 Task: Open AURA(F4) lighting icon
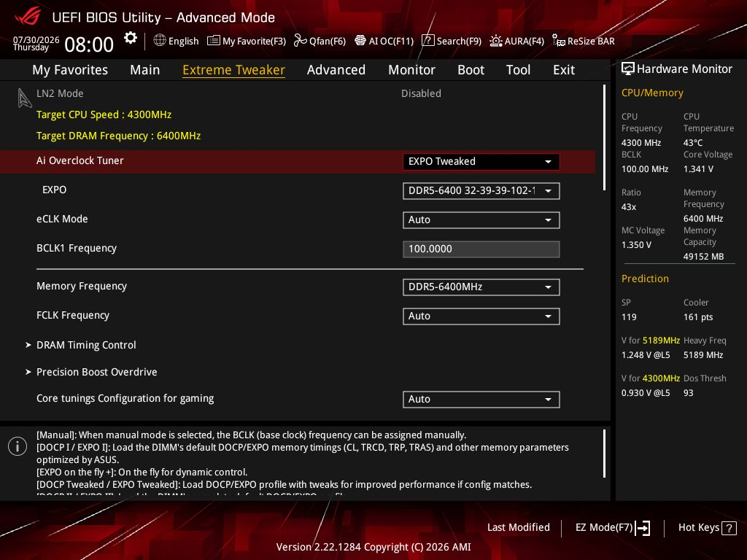click(x=495, y=41)
